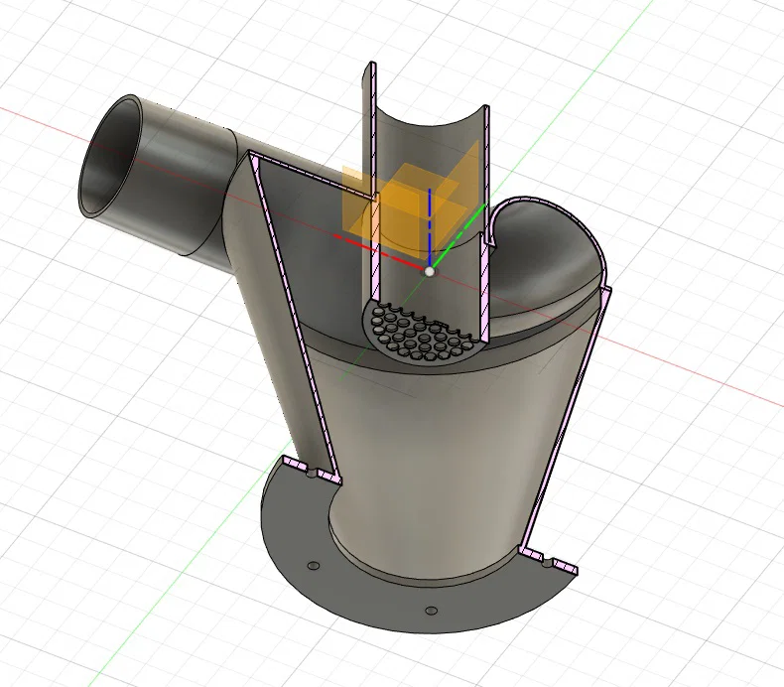
Task: Click the front mounting hole on flange
Action: (431, 611)
